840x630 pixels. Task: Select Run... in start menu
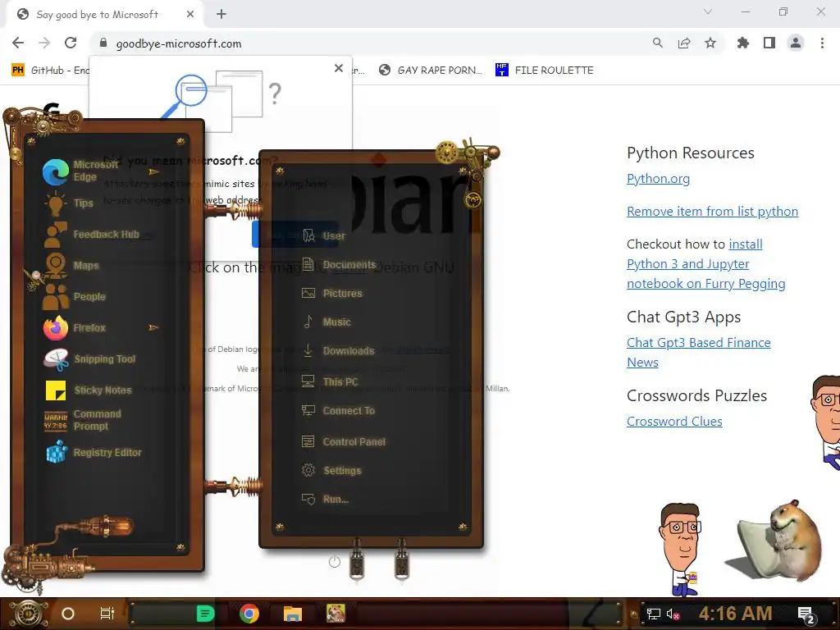tap(325, 499)
